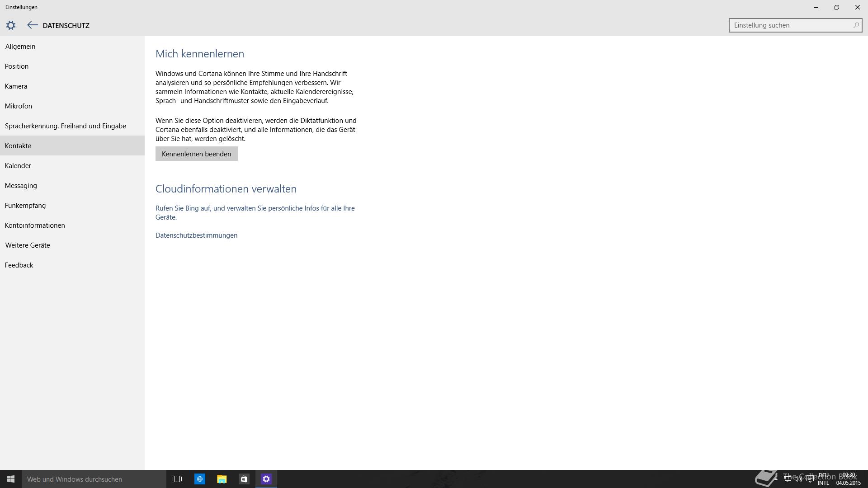Image resolution: width=868 pixels, height=488 pixels.
Task: Click the search magnifier icon in the settings search box
Action: pyautogui.click(x=856, y=25)
